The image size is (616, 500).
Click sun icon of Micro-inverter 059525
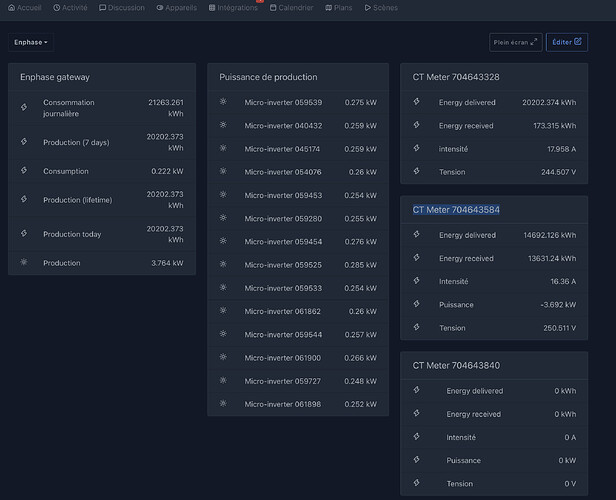[223, 264]
